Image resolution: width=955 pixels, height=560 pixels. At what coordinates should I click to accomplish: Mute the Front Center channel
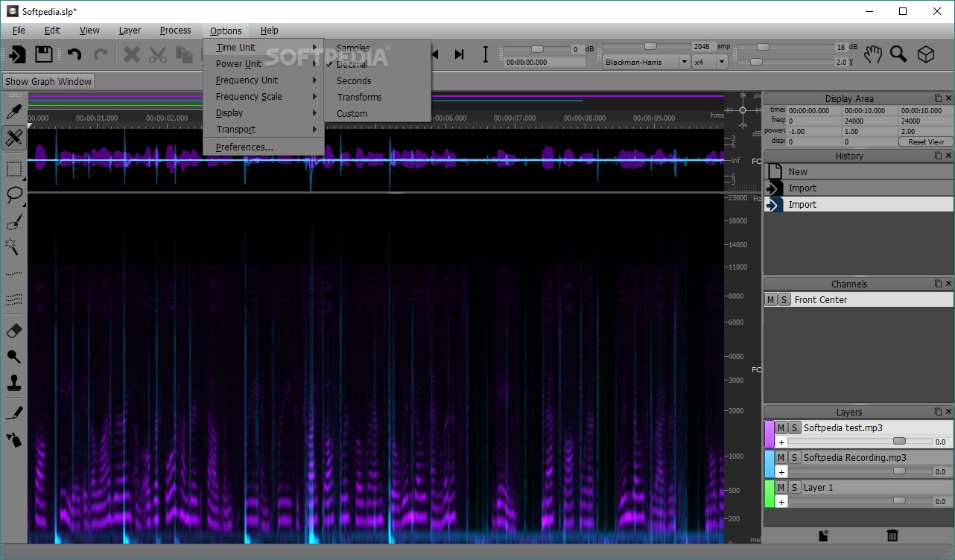tap(771, 299)
